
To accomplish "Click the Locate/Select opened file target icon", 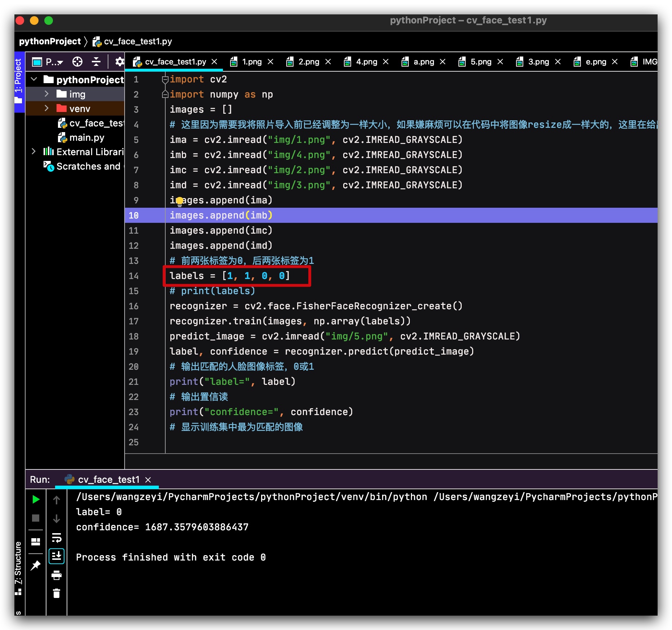I will [77, 62].
